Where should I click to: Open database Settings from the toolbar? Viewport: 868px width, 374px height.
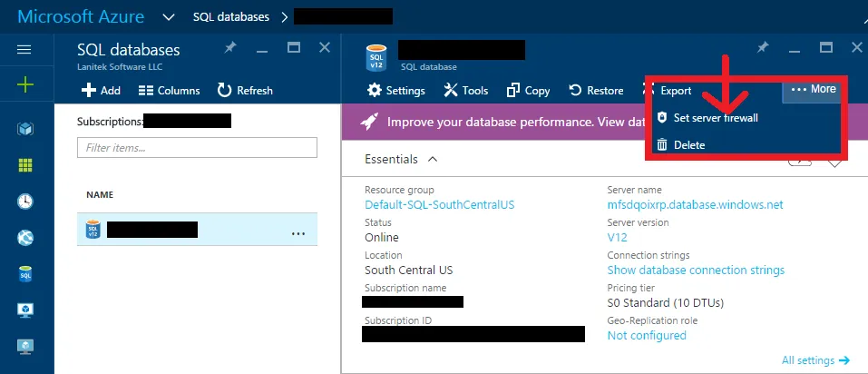[395, 90]
